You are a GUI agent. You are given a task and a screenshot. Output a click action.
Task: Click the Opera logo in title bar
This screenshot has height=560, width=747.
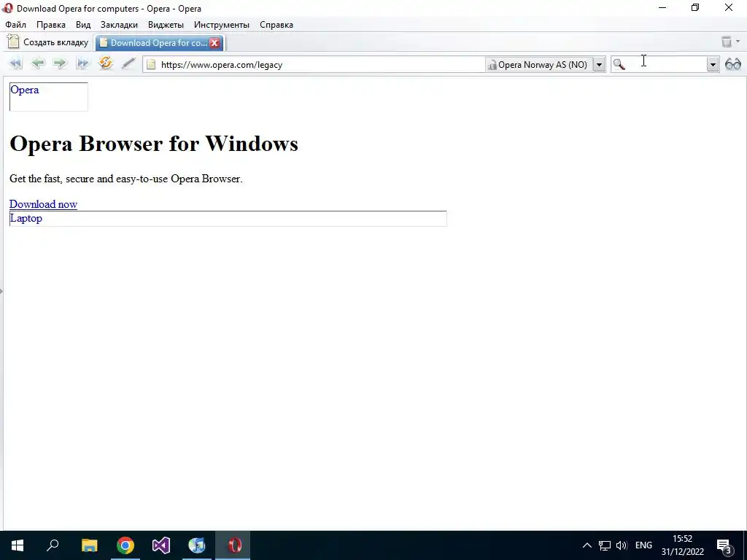tap(7, 8)
